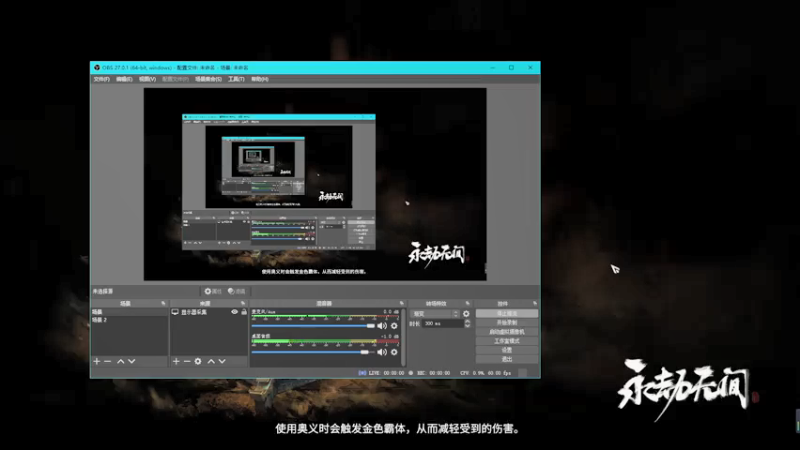Click the LIVE streaming status icon in status bar
800x450 pixels.
(362, 373)
